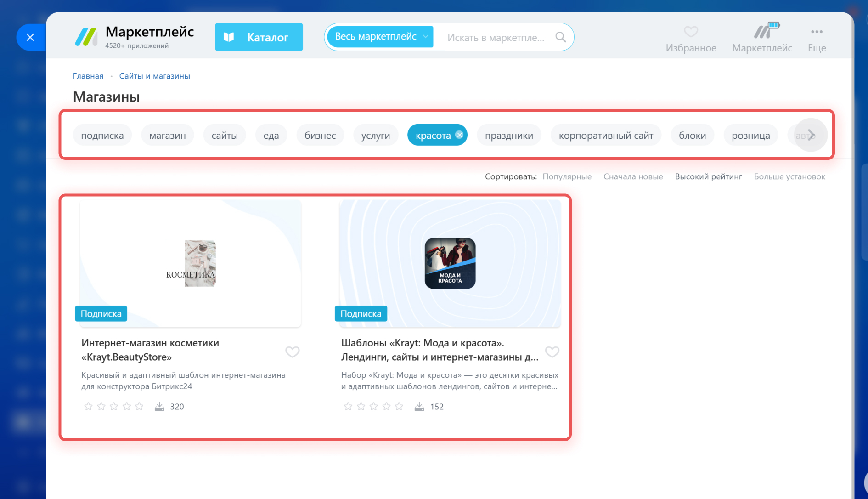Go to Сайты и магазины breadcrumb

tap(155, 76)
